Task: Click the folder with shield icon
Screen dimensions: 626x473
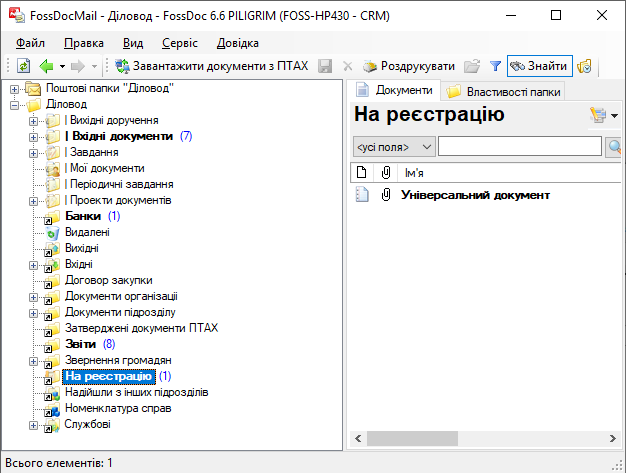Action: click(584, 66)
